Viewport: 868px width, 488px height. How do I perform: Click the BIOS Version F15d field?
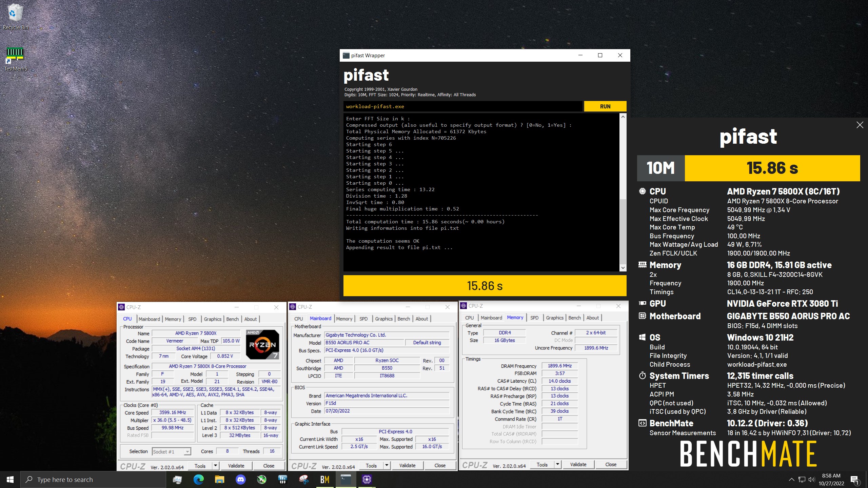387,403
